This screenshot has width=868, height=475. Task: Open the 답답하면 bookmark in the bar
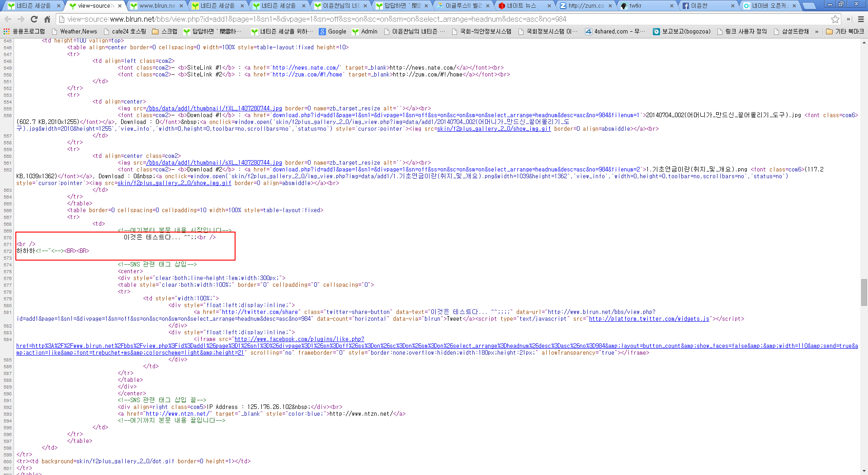click(x=212, y=31)
